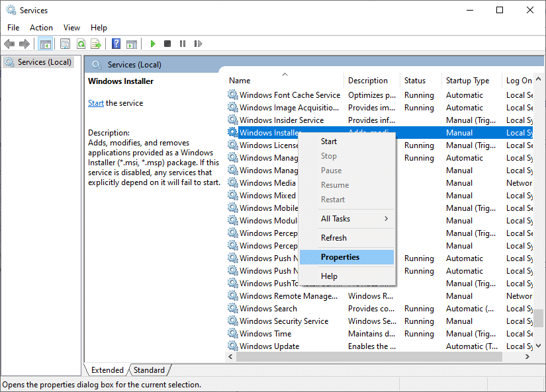Choose Refresh in the context menu
The width and height of the screenshot is (546, 392).
pyautogui.click(x=347, y=238)
